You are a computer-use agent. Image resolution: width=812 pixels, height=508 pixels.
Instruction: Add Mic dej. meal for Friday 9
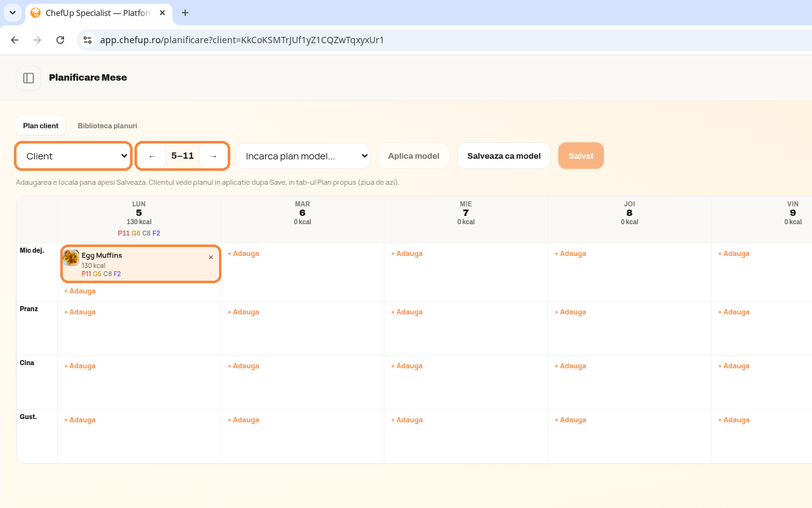point(734,253)
